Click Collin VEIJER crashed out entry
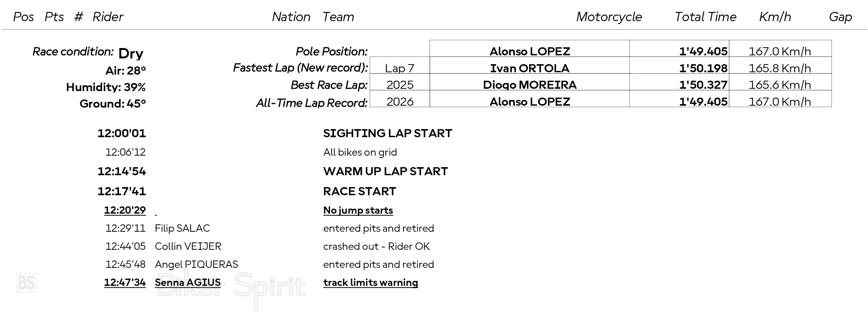The width and height of the screenshot is (868, 312). [268, 246]
